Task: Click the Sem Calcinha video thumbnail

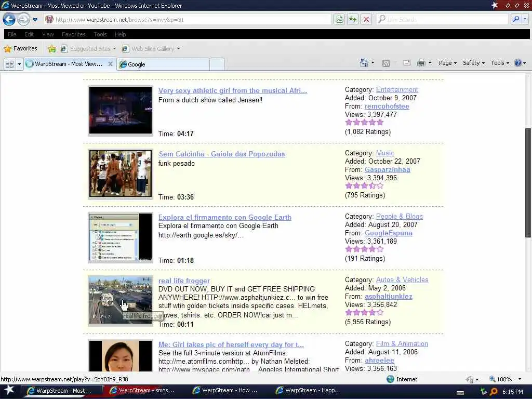Action: tap(121, 174)
